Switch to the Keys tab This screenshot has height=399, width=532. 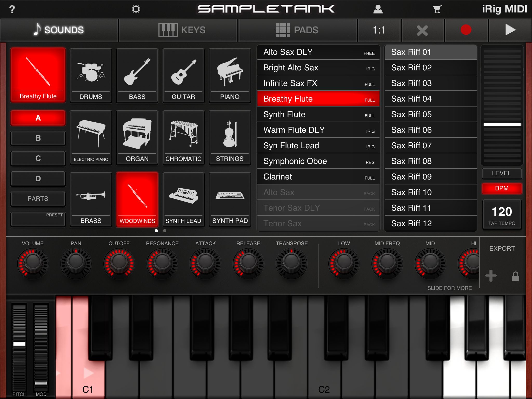pyautogui.click(x=178, y=30)
